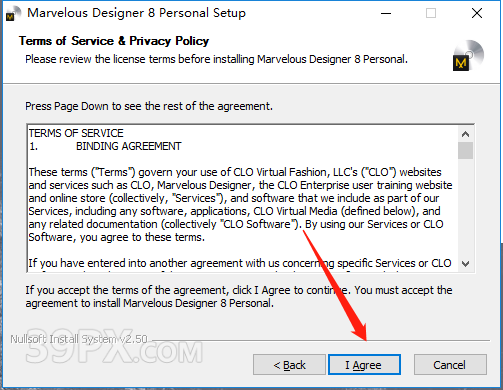
Task: Click inside the license agreement text box
Action: tap(243, 198)
